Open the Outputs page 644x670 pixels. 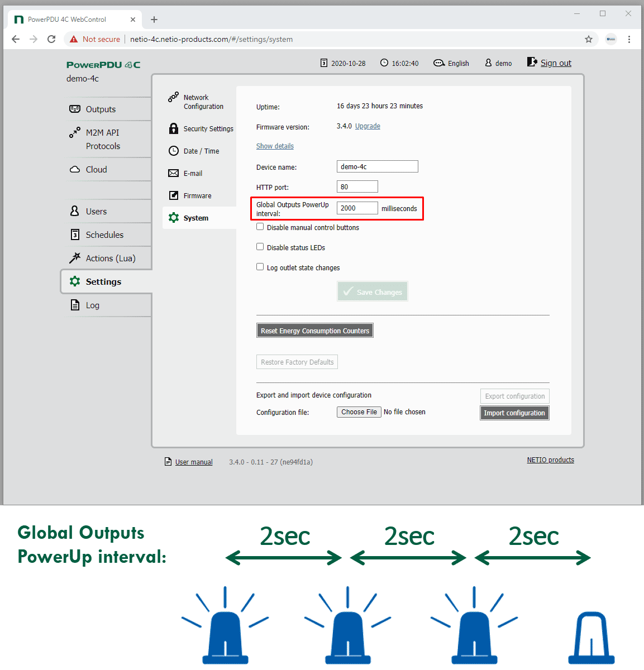[101, 109]
